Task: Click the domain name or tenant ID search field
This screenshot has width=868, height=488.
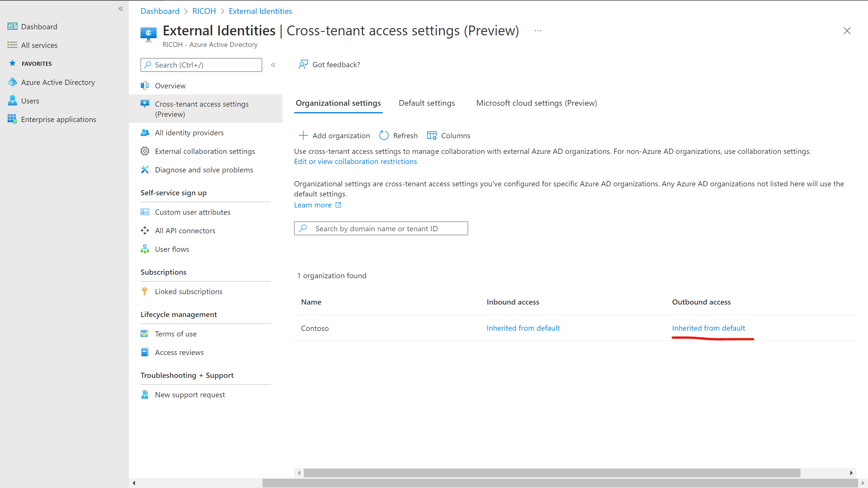Action: [381, 229]
